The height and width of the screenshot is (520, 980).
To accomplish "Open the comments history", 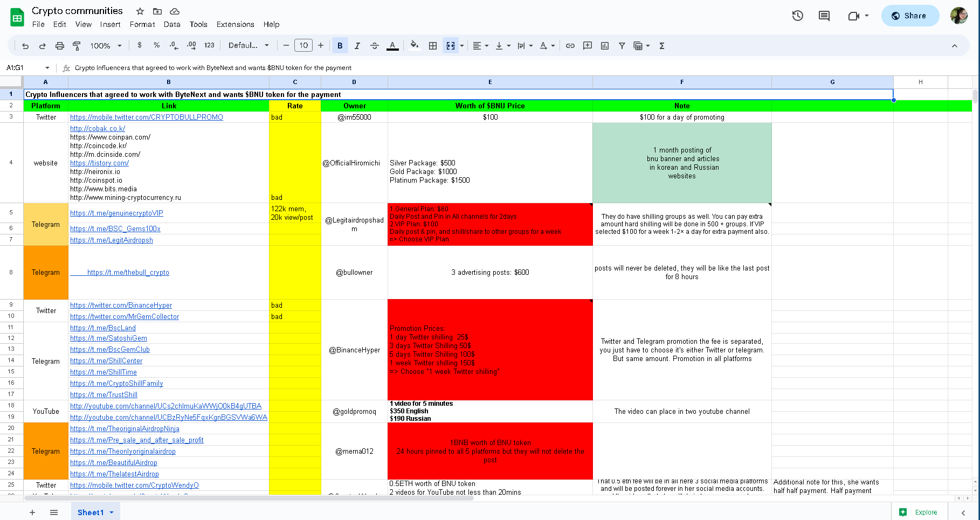I will click(x=824, y=16).
